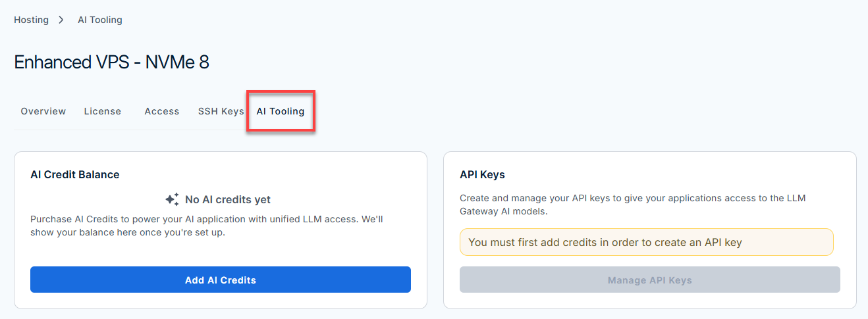Click the 'You must first add credits' warning
This screenshot has width=868, height=319.
647,242
